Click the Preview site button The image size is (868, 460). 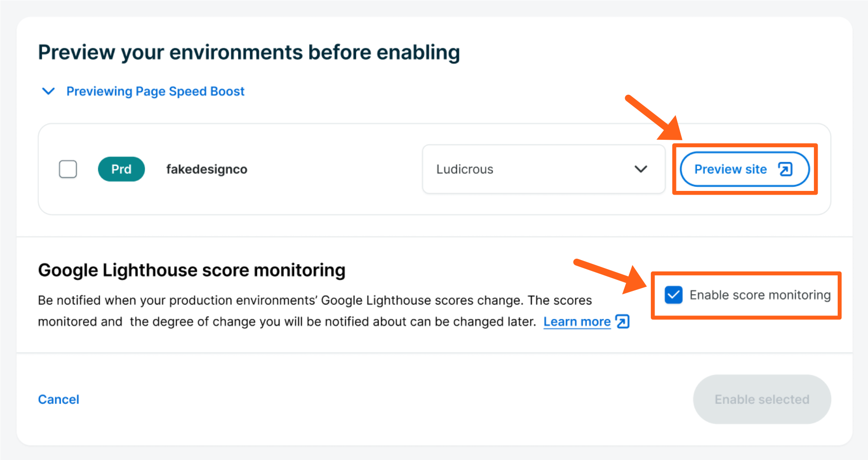coord(744,169)
